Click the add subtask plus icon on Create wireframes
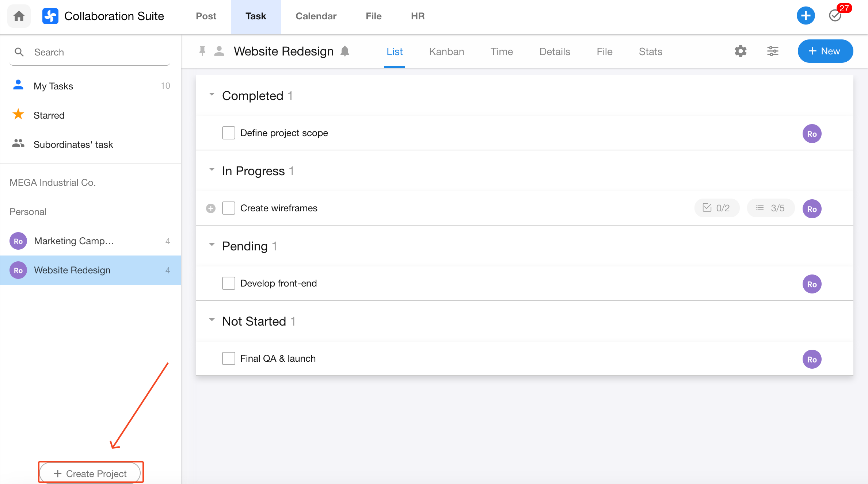 pyautogui.click(x=211, y=208)
